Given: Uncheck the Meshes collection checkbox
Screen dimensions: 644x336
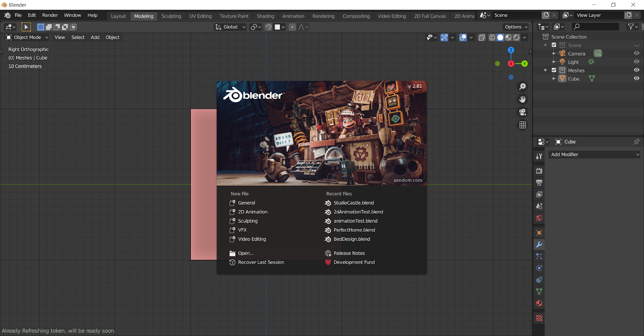Looking at the screenshot, I should click(x=554, y=70).
